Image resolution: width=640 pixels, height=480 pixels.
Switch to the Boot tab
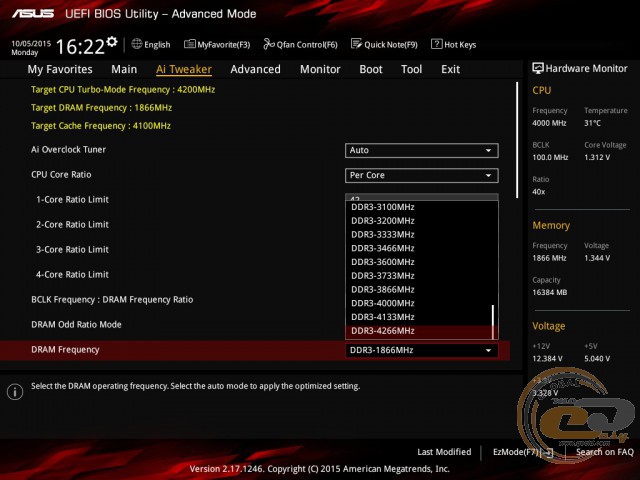[x=371, y=69]
